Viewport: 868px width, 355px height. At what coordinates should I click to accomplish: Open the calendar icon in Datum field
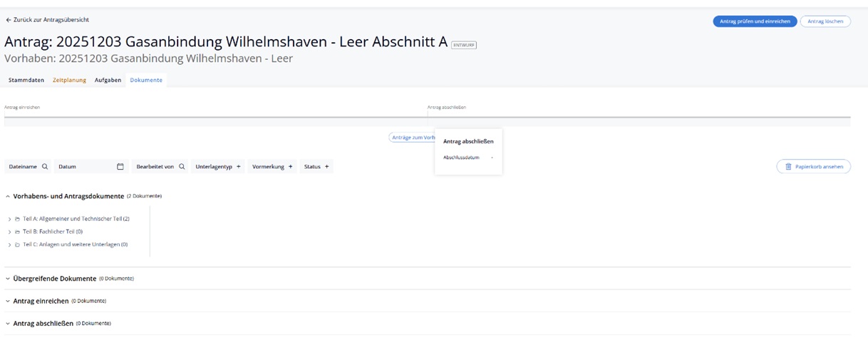(x=120, y=167)
